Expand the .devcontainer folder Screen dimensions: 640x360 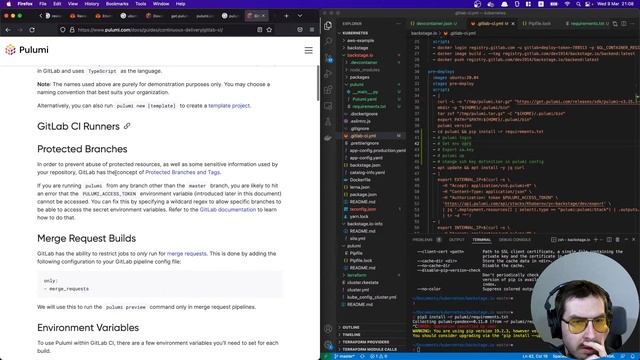click(x=363, y=62)
